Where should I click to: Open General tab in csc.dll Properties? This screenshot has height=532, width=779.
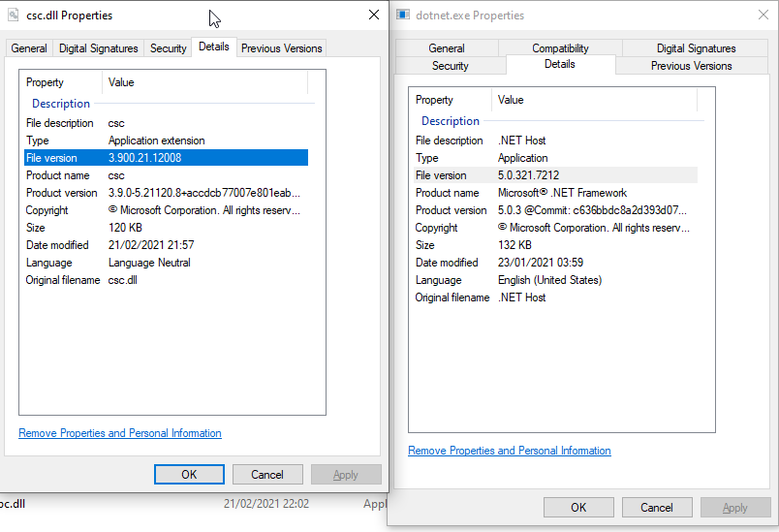(29, 48)
